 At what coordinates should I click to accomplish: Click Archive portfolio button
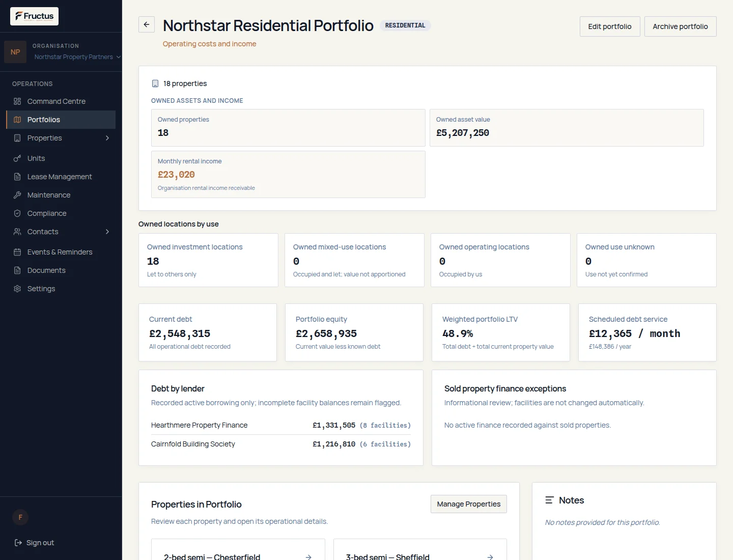[x=680, y=26]
